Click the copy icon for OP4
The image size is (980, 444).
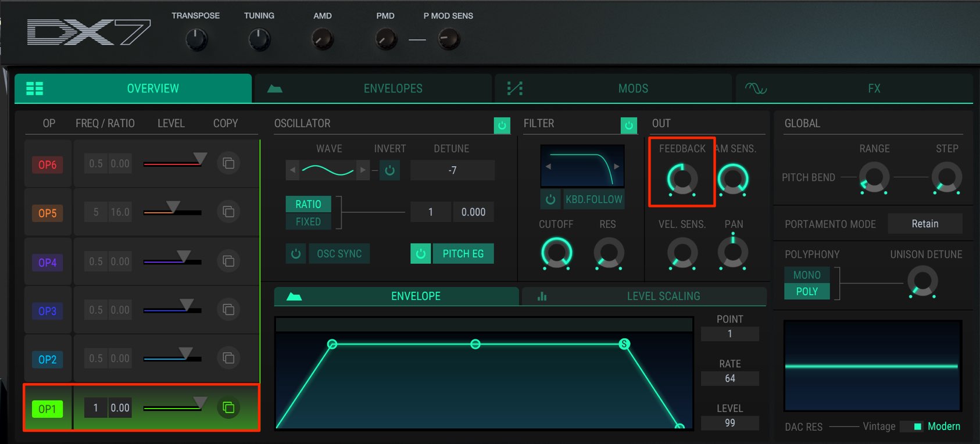(228, 261)
